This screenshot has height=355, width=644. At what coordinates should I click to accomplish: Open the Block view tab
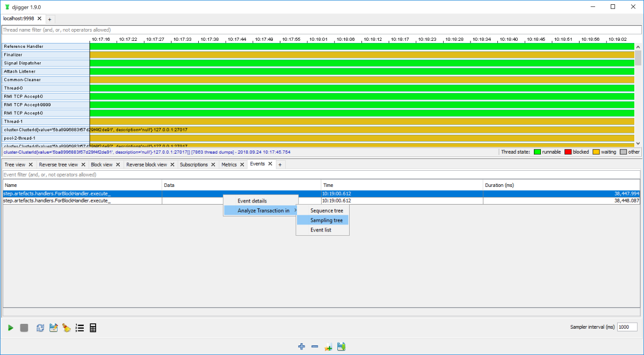[102, 165]
